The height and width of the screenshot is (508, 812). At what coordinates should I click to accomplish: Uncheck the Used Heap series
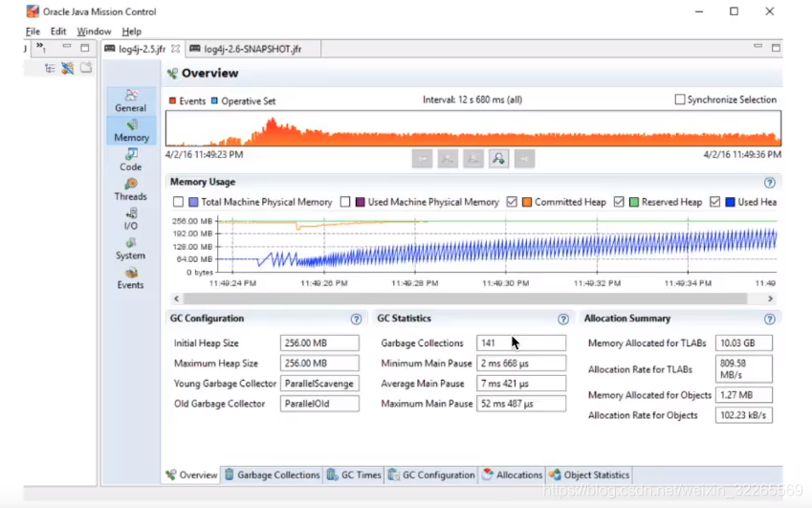[715, 202]
